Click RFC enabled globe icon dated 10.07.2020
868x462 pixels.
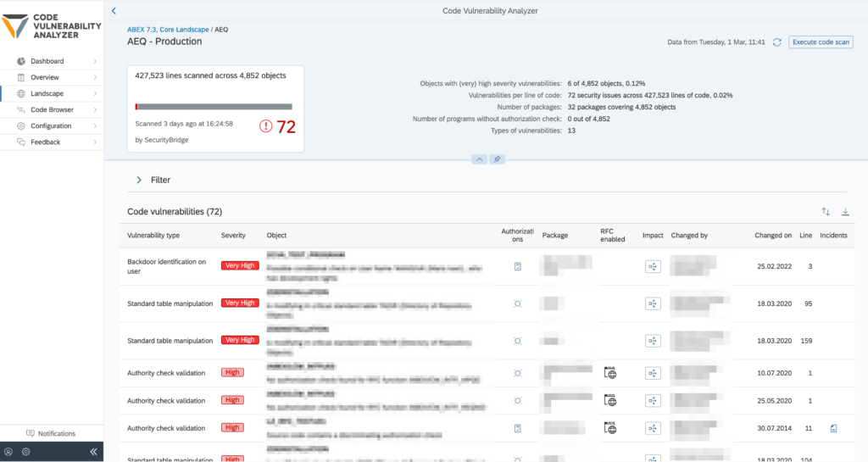coord(609,372)
